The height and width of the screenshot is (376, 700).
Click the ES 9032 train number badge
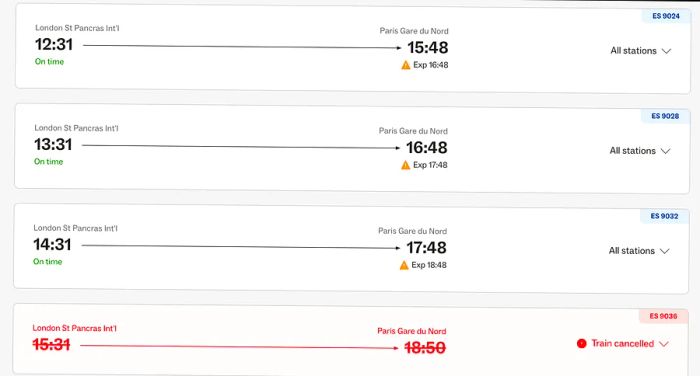[664, 216]
